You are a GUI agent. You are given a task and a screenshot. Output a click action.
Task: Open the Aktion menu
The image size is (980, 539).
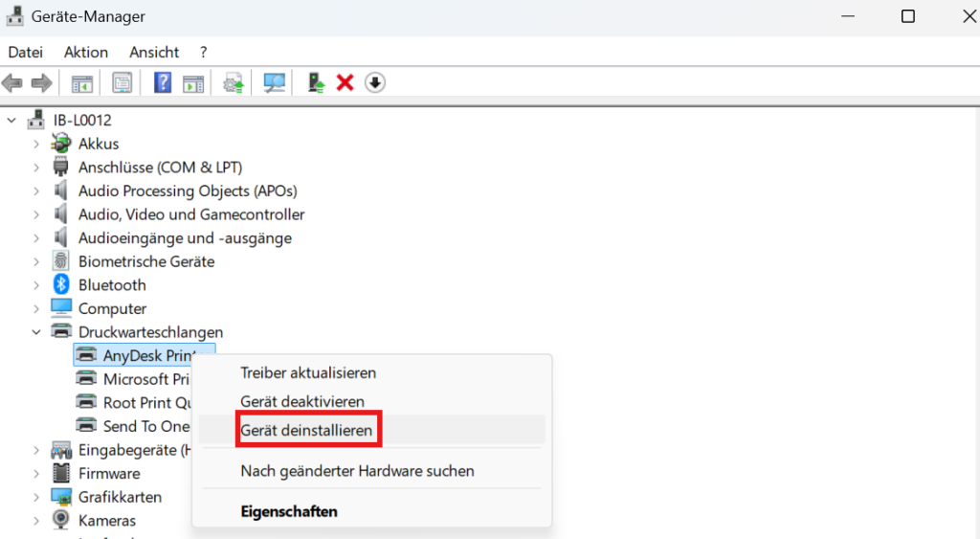tap(86, 52)
